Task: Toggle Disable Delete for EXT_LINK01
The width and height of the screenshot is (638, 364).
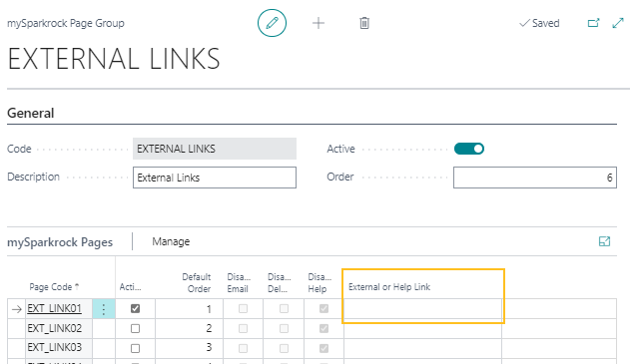Action: click(284, 309)
